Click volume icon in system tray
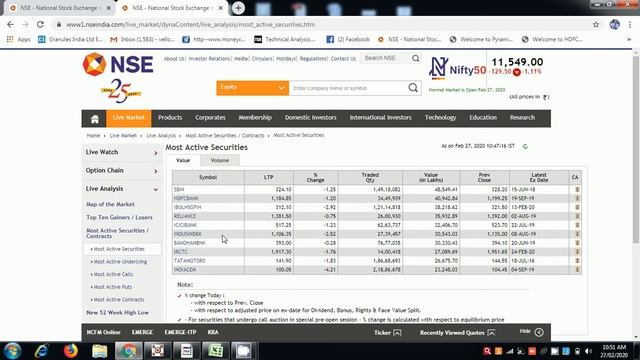 pyautogui.click(x=588, y=351)
